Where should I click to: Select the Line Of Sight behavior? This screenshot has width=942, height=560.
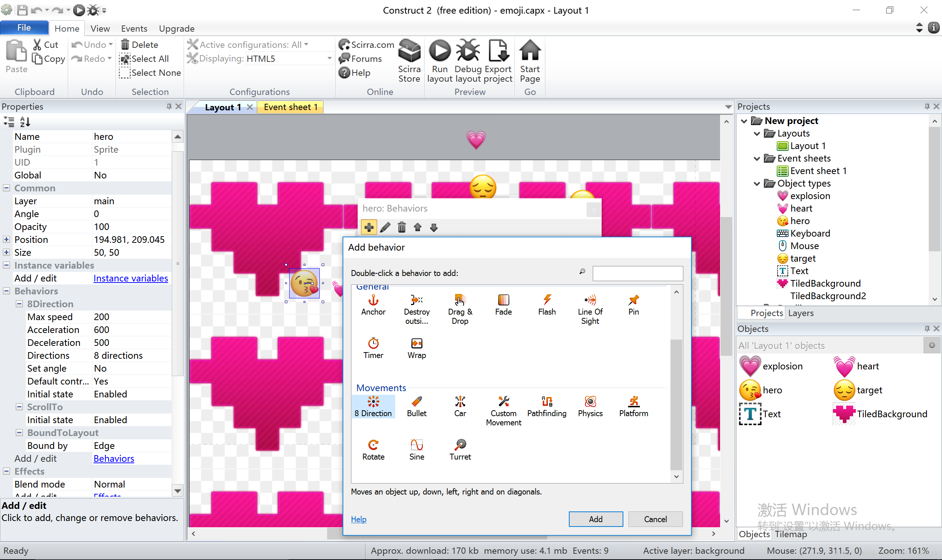[590, 310]
